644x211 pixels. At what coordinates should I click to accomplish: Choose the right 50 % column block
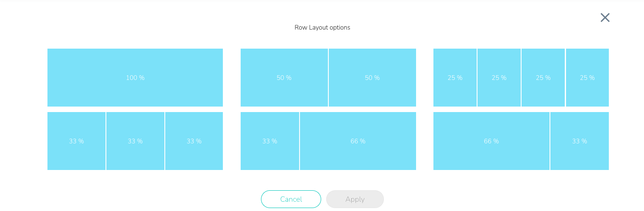372,77
